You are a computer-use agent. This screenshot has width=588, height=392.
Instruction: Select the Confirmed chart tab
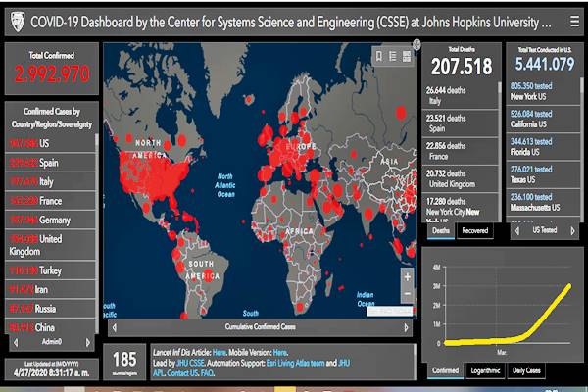(445, 370)
